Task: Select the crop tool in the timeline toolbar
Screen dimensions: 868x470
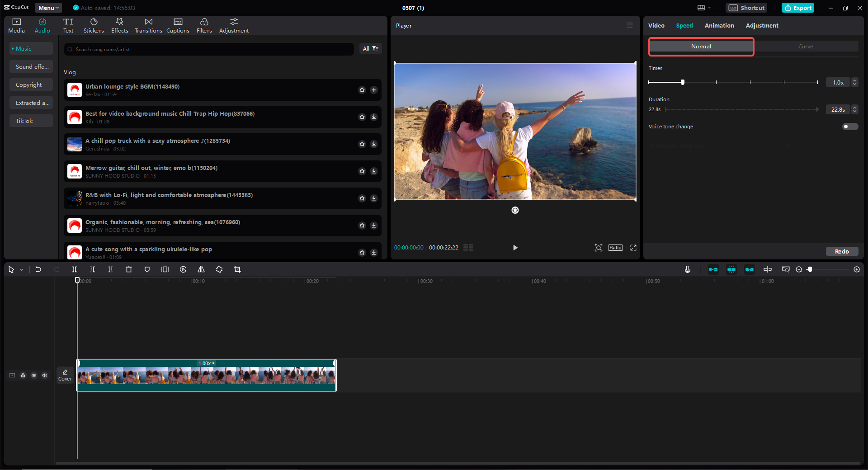Action: [x=237, y=269]
